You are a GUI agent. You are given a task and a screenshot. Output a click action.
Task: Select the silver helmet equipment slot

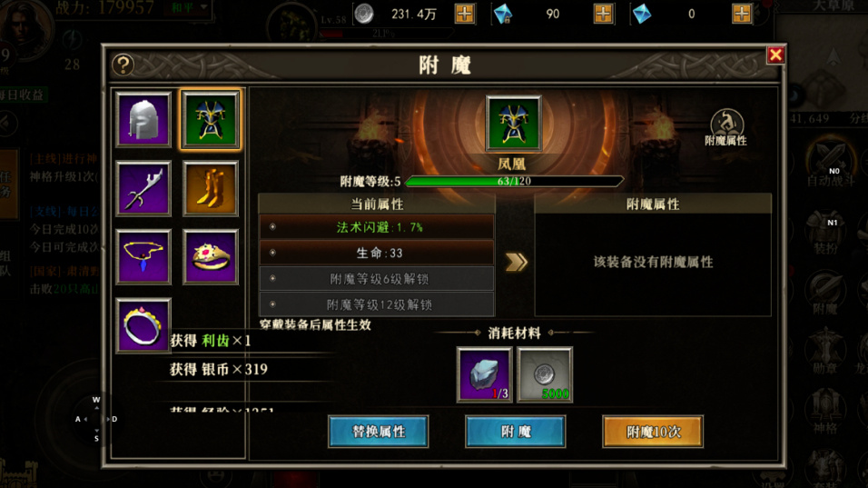click(143, 120)
